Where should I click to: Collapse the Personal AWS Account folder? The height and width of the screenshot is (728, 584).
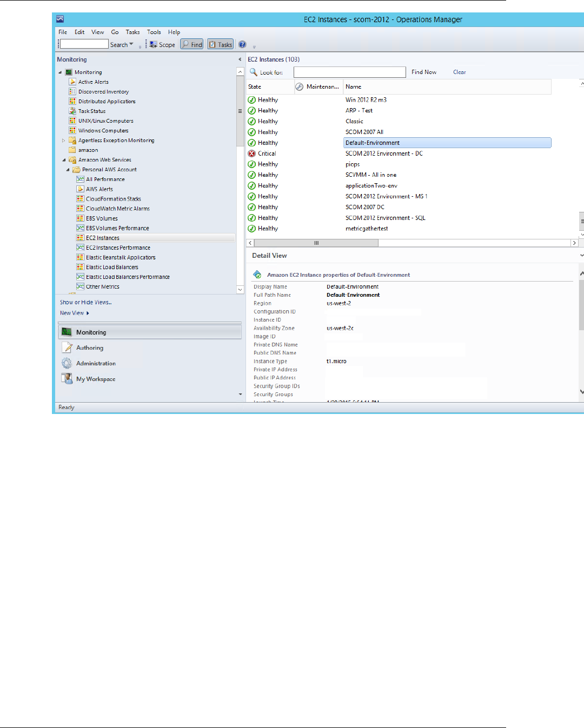(68, 170)
